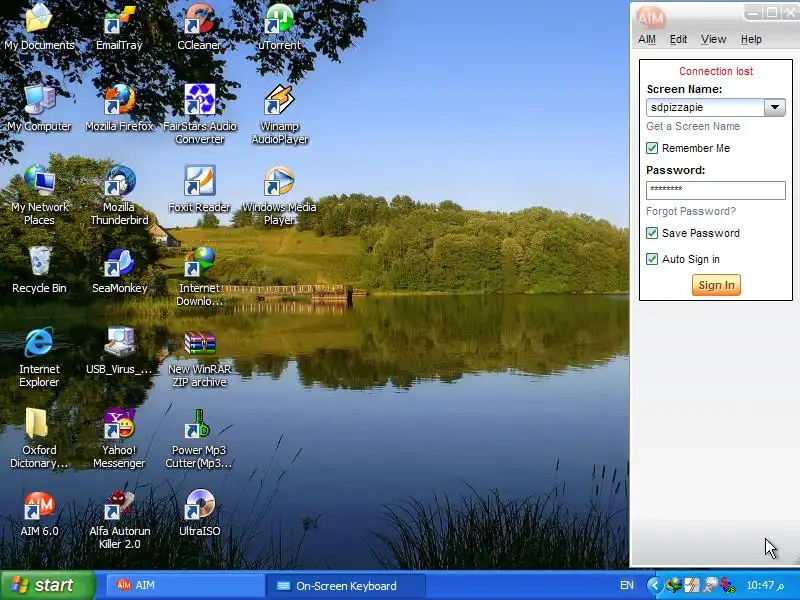
Task: Open the View menu in AIM
Action: pos(713,39)
